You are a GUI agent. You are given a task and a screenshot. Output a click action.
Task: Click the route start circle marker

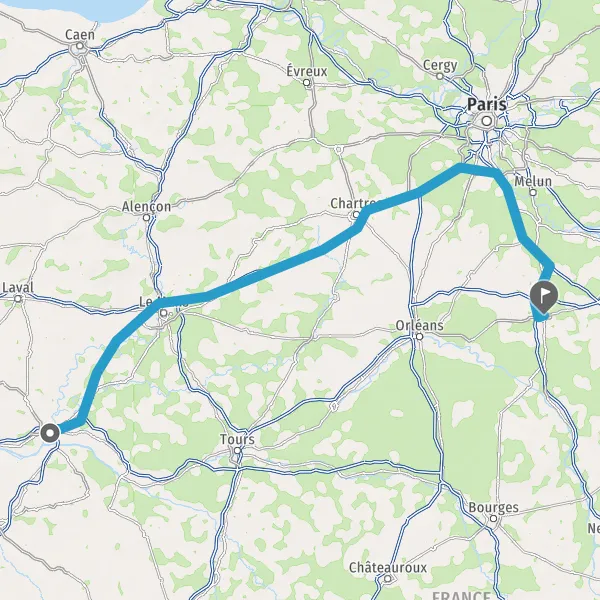tap(50, 434)
